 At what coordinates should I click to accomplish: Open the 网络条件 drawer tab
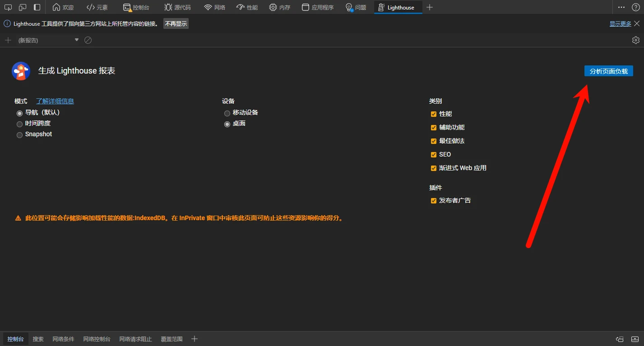[63, 339]
